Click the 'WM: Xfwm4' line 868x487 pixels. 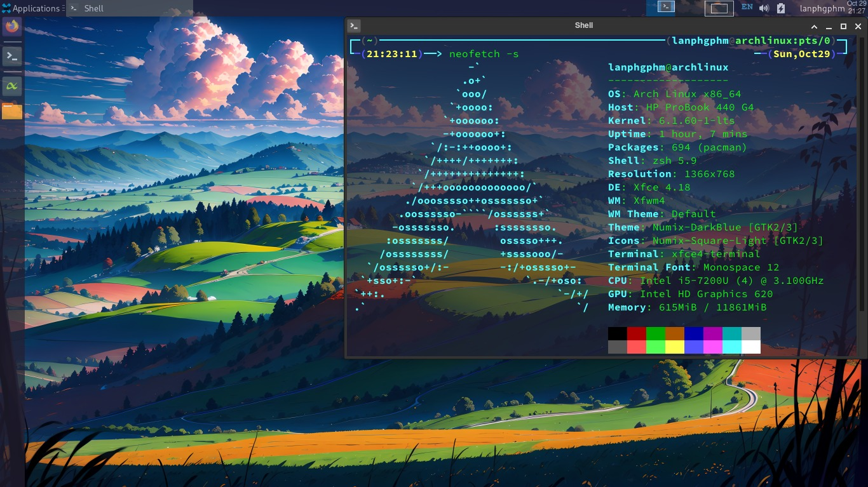pos(636,201)
